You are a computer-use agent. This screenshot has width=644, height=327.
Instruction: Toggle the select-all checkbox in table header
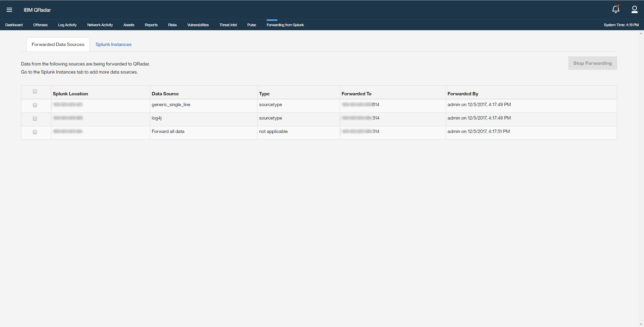(35, 91)
